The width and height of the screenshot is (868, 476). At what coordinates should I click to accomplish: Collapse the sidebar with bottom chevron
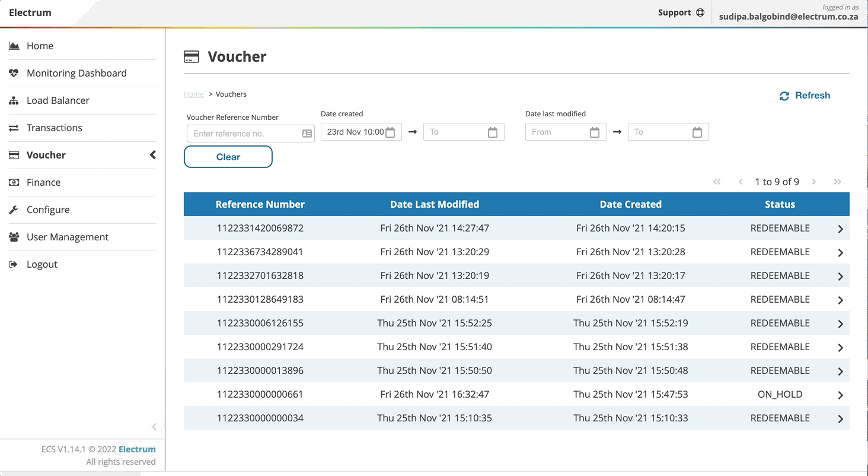coord(154,427)
